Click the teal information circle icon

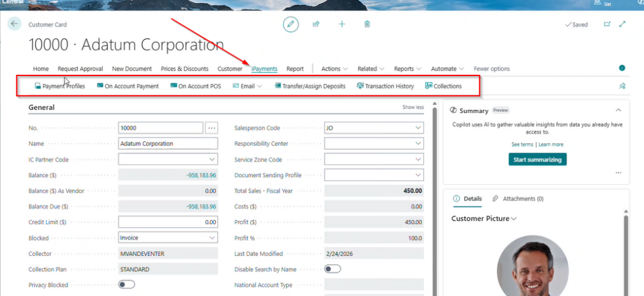[x=622, y=68]
